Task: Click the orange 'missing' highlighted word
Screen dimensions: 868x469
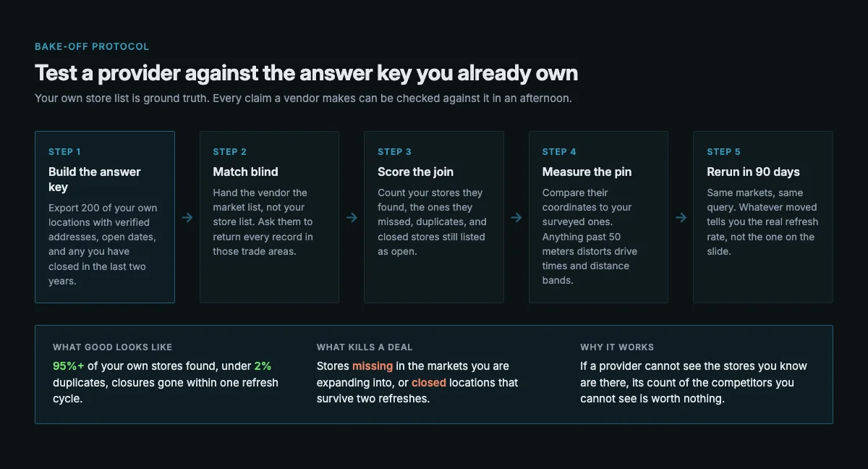Action: (373, 366)
